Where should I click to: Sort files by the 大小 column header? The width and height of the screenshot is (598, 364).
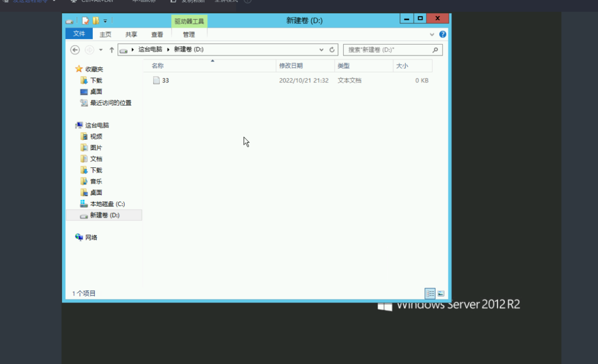pyautogui.click(x=413, y=66)
